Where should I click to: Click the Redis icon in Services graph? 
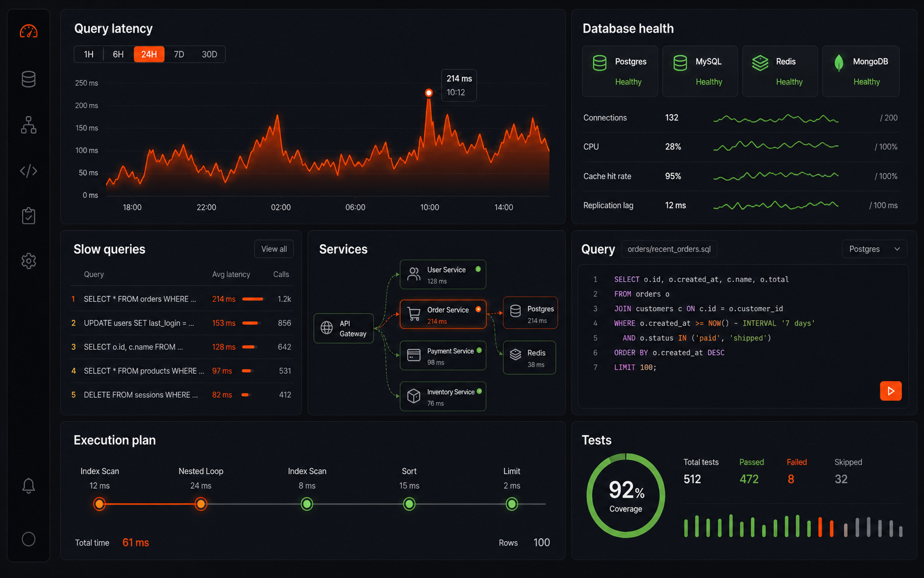pos(516,354)
